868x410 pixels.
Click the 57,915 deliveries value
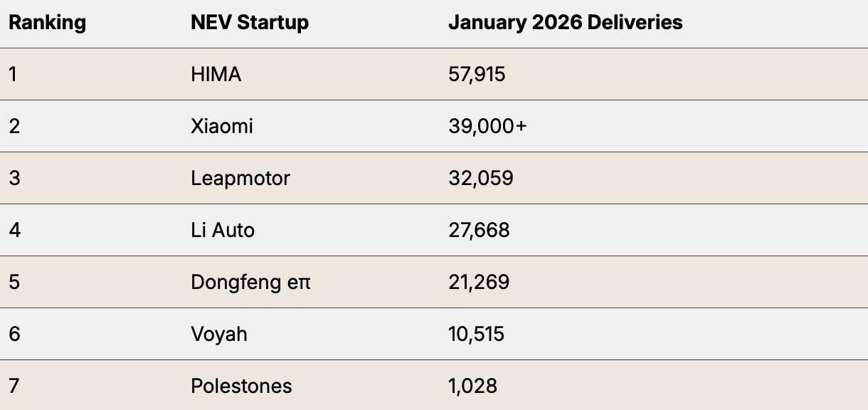(477, 74)
